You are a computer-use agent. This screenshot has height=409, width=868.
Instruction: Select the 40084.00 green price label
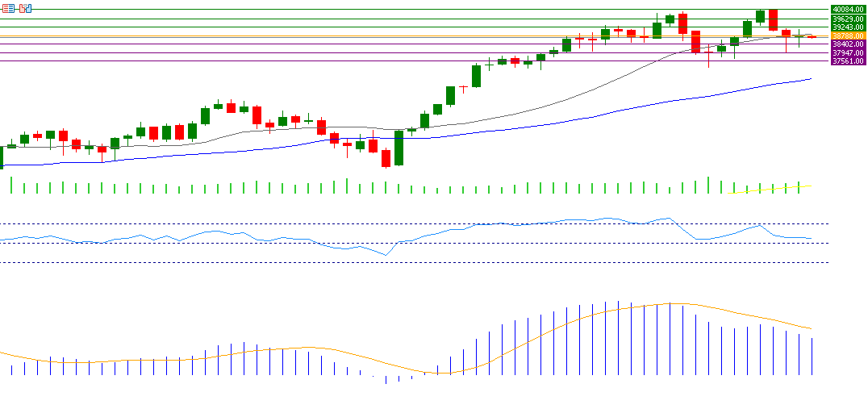click(x=848, y=10)
